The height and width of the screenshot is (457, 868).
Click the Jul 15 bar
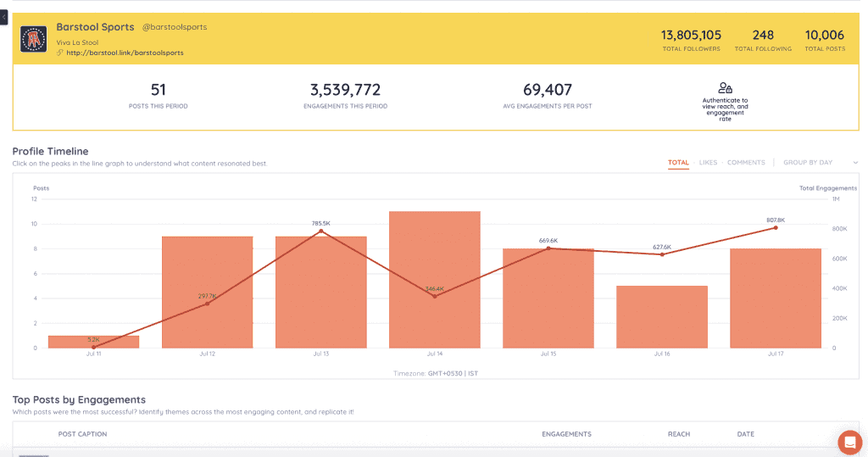[548, 298]
